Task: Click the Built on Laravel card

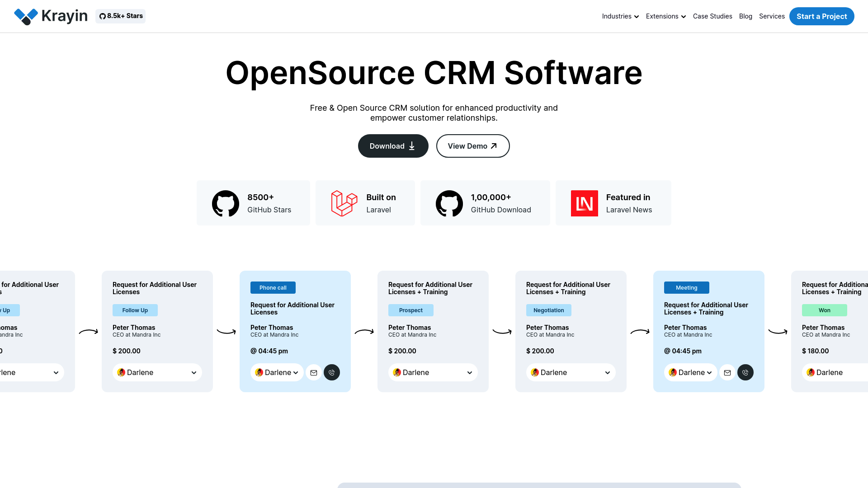Action: (x=365, y=203)
